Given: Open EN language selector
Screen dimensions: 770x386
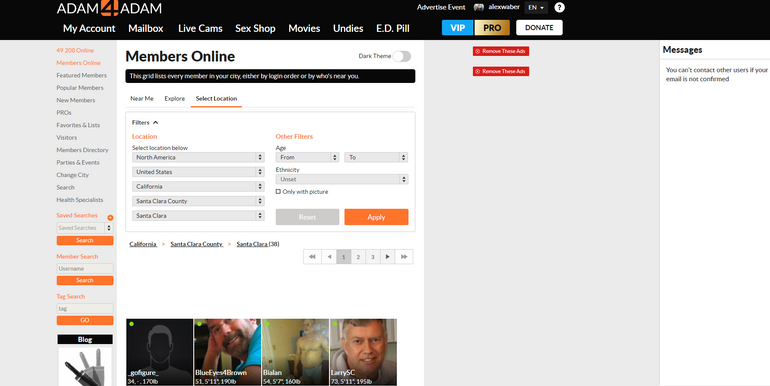Looking at the screenshot, I should 536,7.
